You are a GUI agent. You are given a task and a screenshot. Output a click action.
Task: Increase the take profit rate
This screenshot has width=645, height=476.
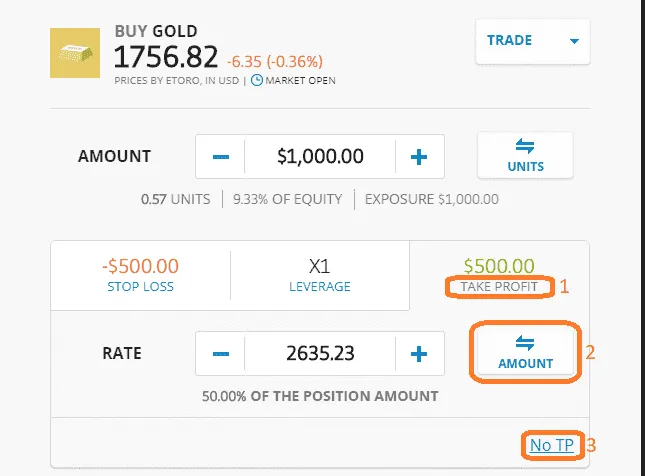419,354
